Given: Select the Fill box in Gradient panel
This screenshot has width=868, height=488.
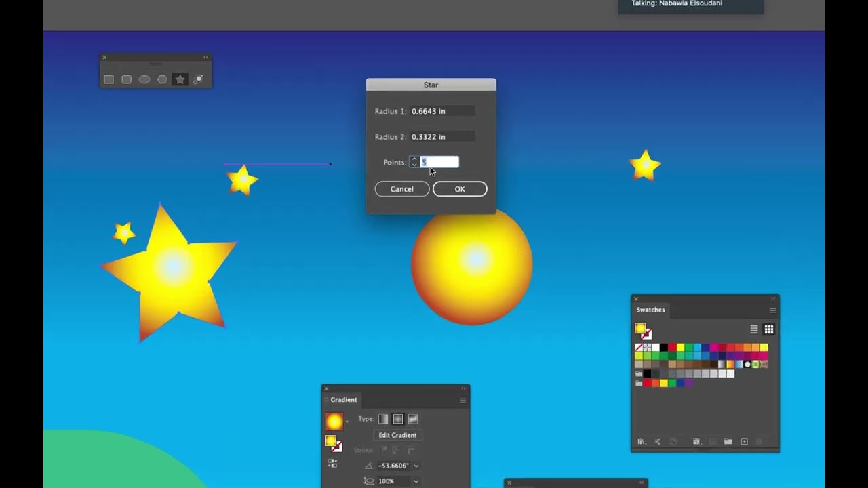Looking at the screenshot, I should click(x=330, y=441).
